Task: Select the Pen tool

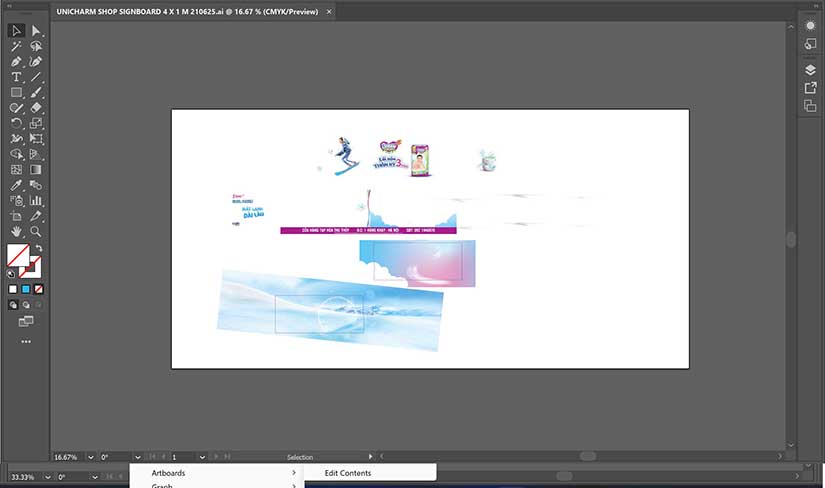Action: click(x=16, y=62)
